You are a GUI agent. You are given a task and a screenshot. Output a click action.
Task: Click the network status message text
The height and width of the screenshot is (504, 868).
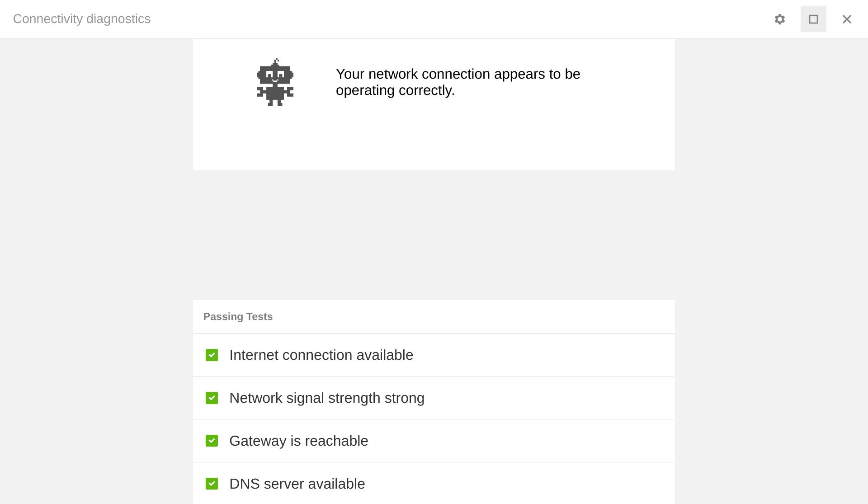(x=458, y=82)
